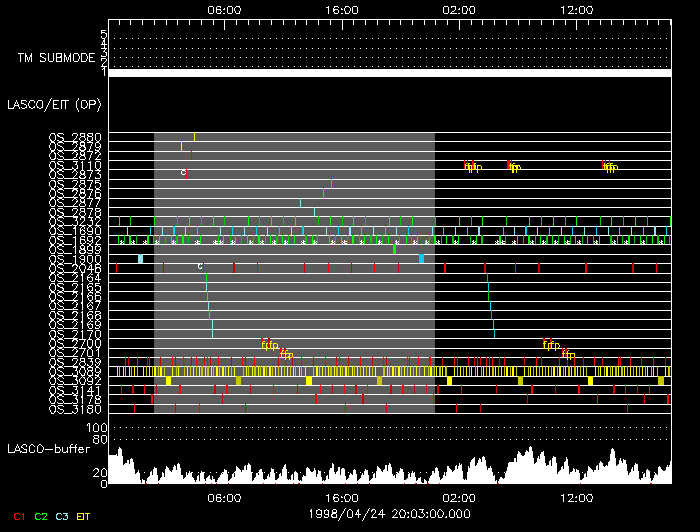Click the bottom-axis 02:00 time label
700x532 pixels.
[x=459, y=497]
